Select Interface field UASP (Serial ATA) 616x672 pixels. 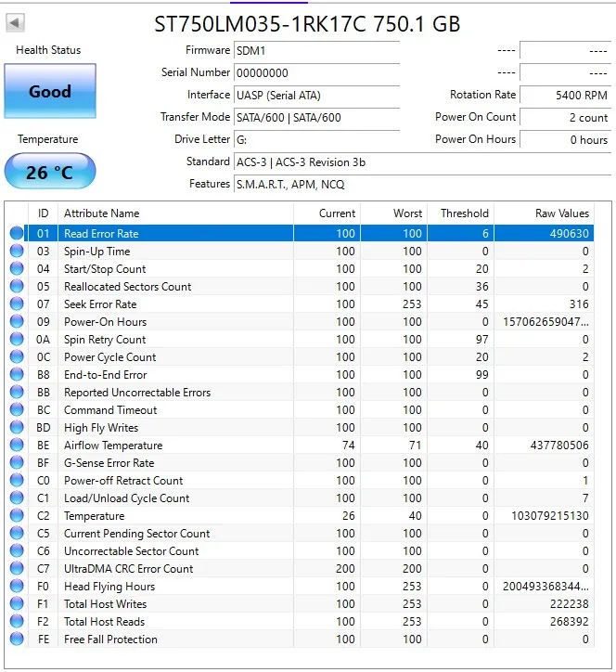pos(317,96)
